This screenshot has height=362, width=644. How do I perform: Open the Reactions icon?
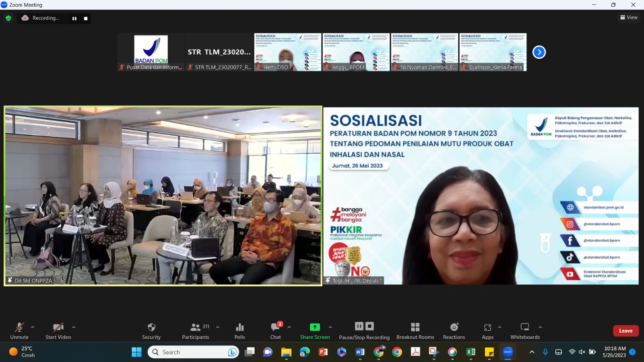pyautogui.click(x=454, y=327)
